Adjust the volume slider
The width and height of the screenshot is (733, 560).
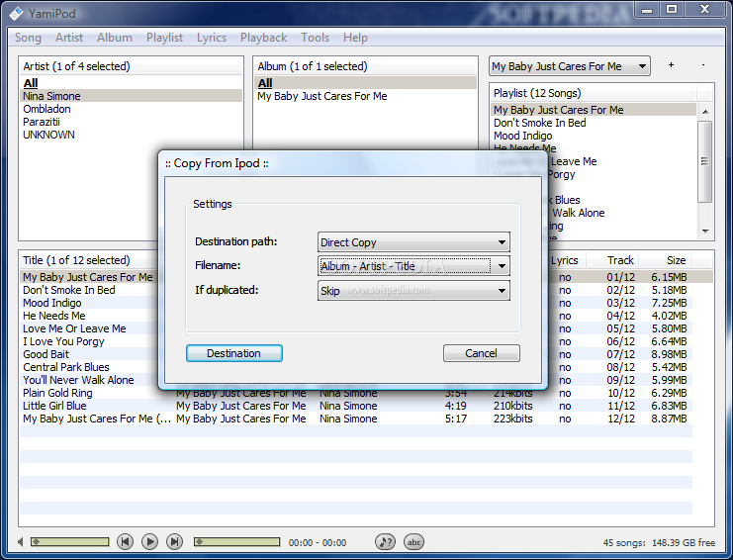click(x=69, y=542)
